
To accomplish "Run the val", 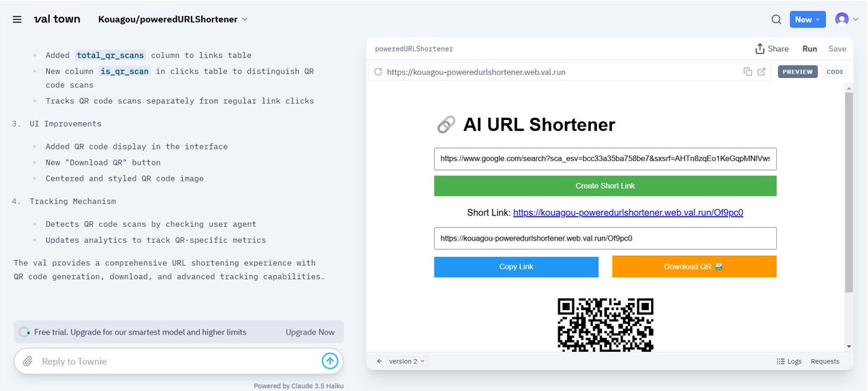I will (809, 48).
